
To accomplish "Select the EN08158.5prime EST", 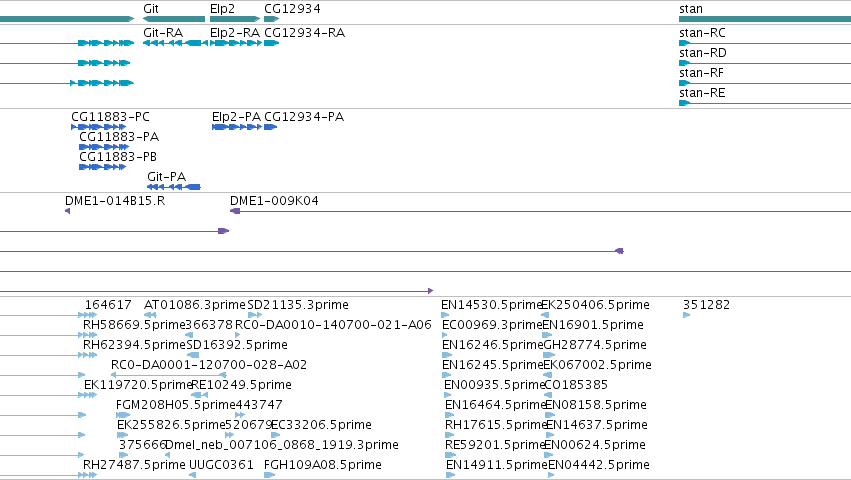I will tap(596, 405).
